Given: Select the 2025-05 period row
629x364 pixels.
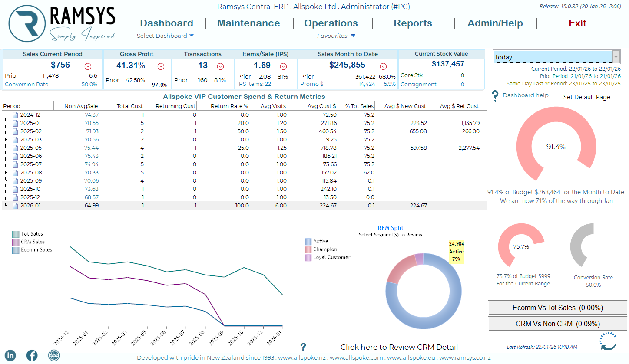Looking at the screenshot, I should tap(31, 148).
